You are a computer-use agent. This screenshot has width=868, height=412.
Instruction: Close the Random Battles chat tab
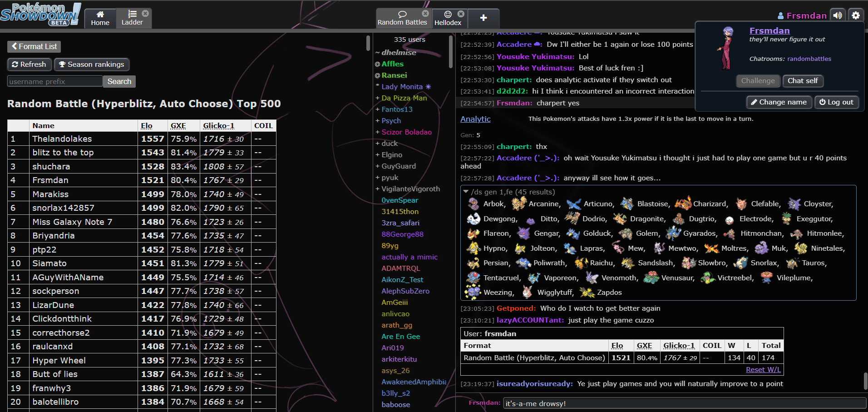tap(425, 14)
